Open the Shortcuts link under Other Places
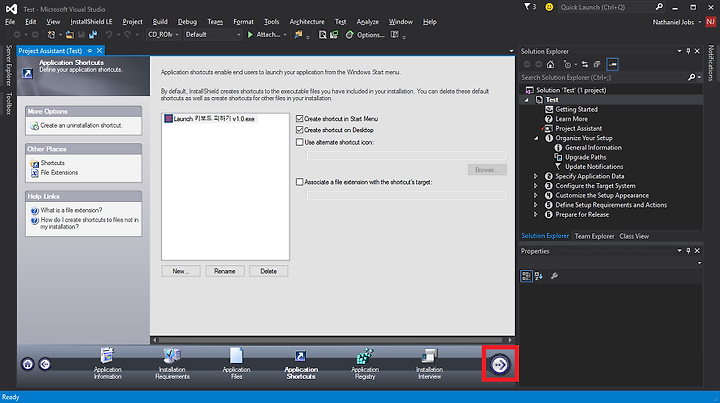Image resolution: width=720 pixels, height=403 pixels. pos(52,163)
